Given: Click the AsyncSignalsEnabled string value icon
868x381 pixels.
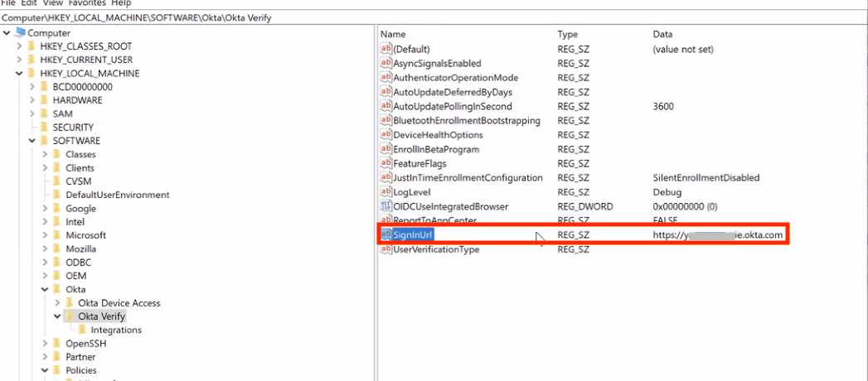Looking at the screenshot, I should pyautogui.click(x=386, y=64).
